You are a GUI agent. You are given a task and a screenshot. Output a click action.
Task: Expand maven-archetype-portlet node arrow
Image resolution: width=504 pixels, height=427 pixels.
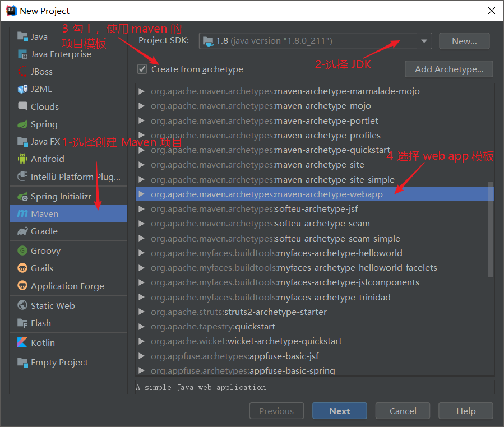(x=141, y=121)
